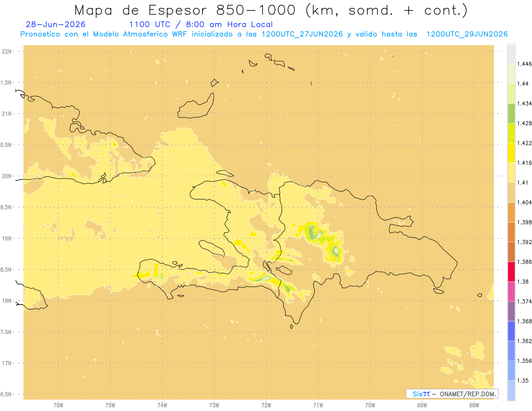The width and height of the screenshot is (532, 411).
Task: Click the time text '1100 UTC / 8:00 am Hora Local'
Action: tap(201, 25)
